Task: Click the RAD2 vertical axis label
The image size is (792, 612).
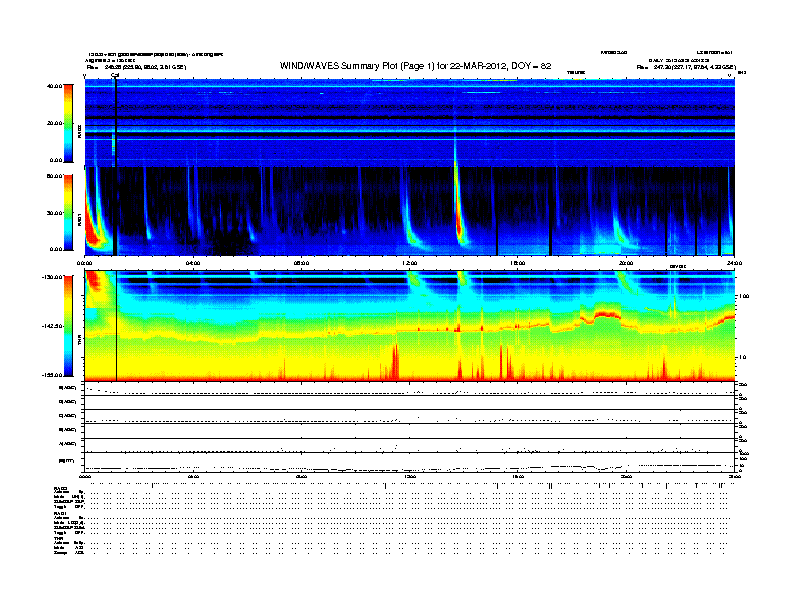Action: click(79, 132)
